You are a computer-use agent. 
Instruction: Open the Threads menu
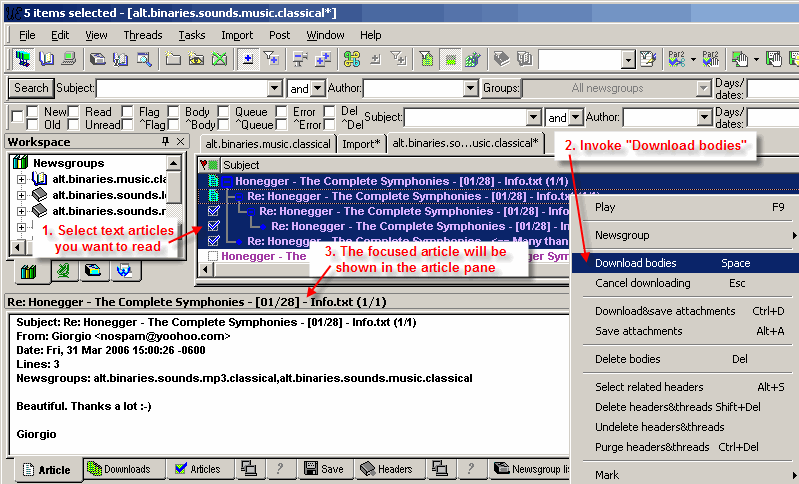143,35
